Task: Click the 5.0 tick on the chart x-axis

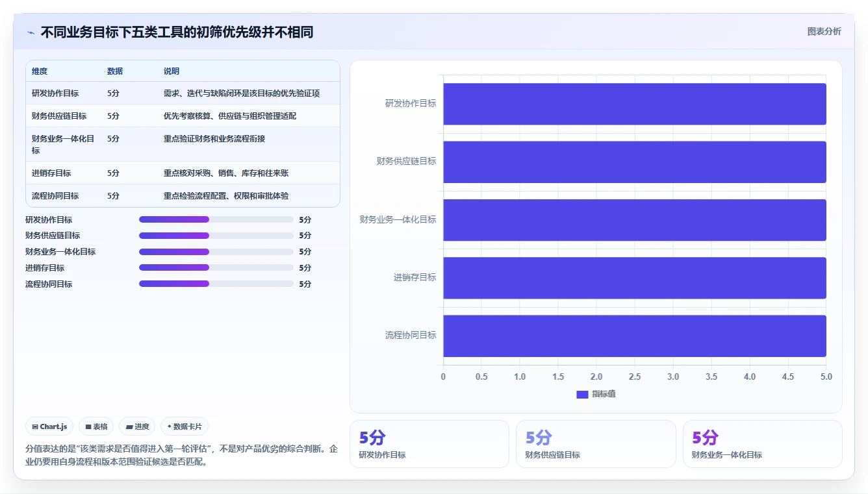Action: 826,377
